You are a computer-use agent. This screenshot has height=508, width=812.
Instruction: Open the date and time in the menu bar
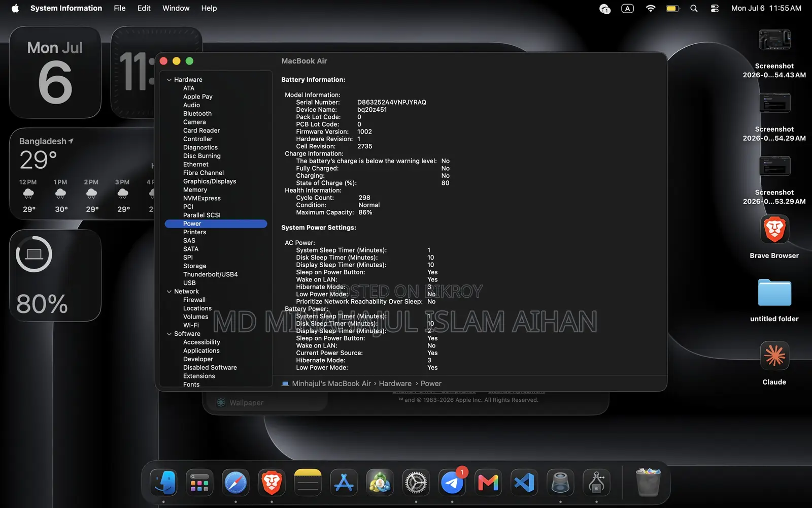pos(766,8)
